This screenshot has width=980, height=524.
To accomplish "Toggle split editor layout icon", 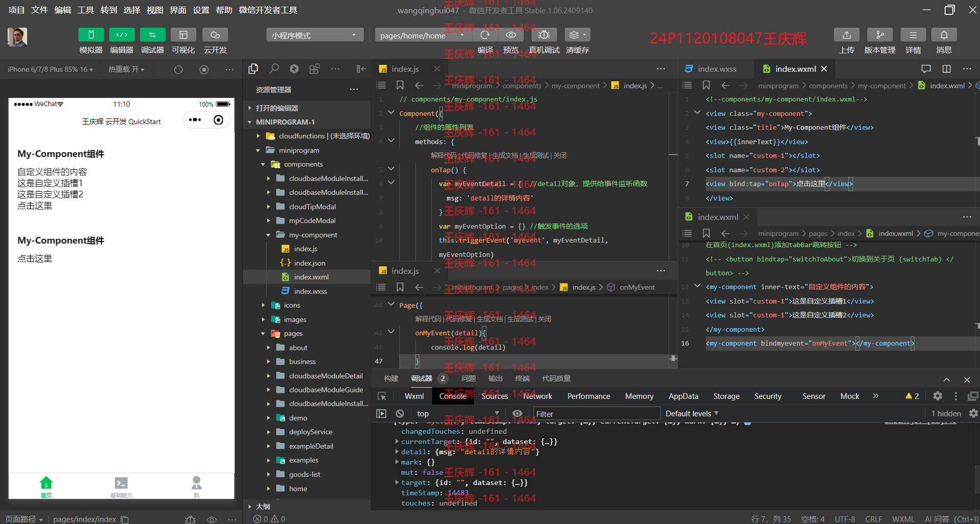I will tap(947, 69).
